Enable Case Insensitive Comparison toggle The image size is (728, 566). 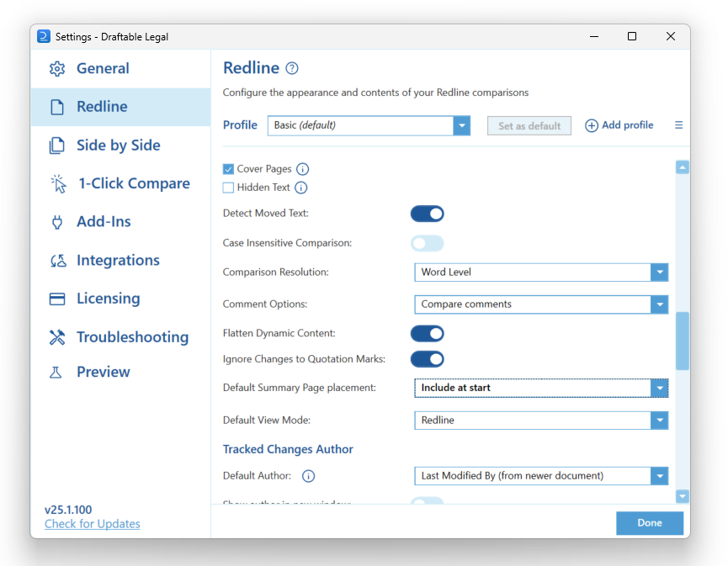tap(428, 243)
